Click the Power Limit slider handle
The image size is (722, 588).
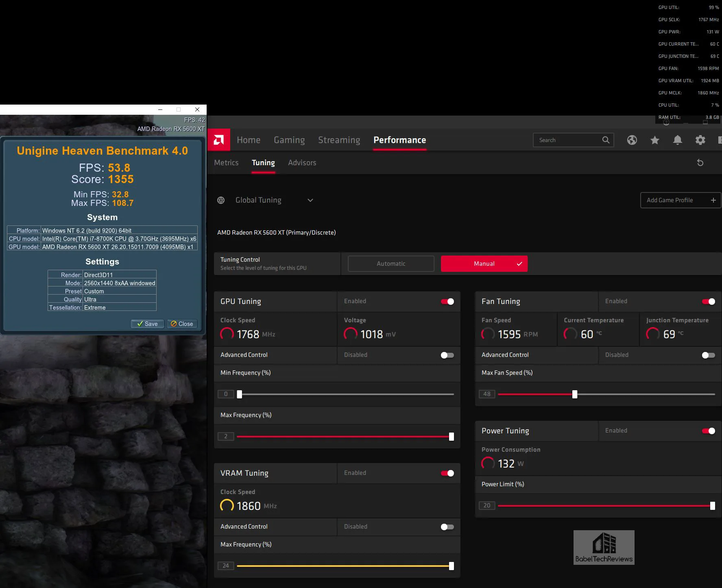point(713,506)
